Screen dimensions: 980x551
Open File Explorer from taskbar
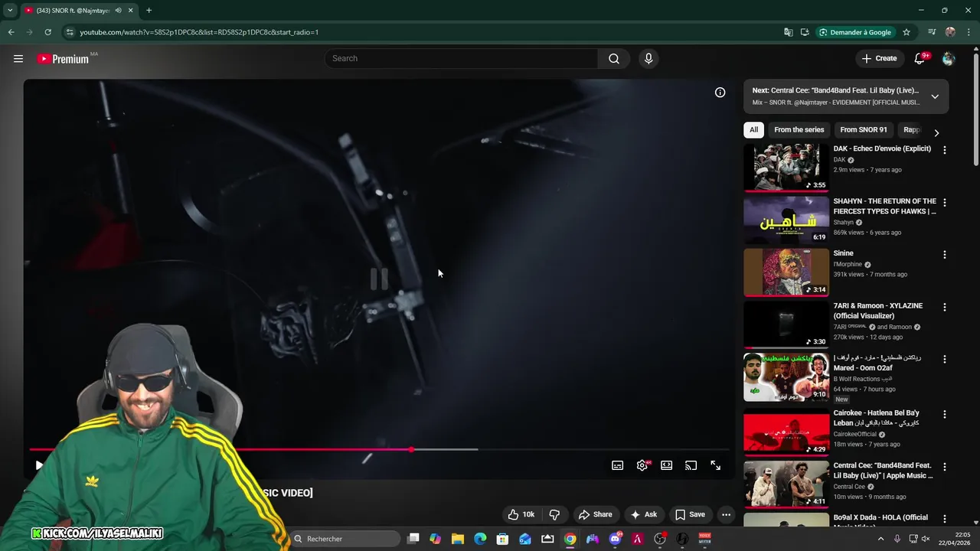click(x=457, y=539)
